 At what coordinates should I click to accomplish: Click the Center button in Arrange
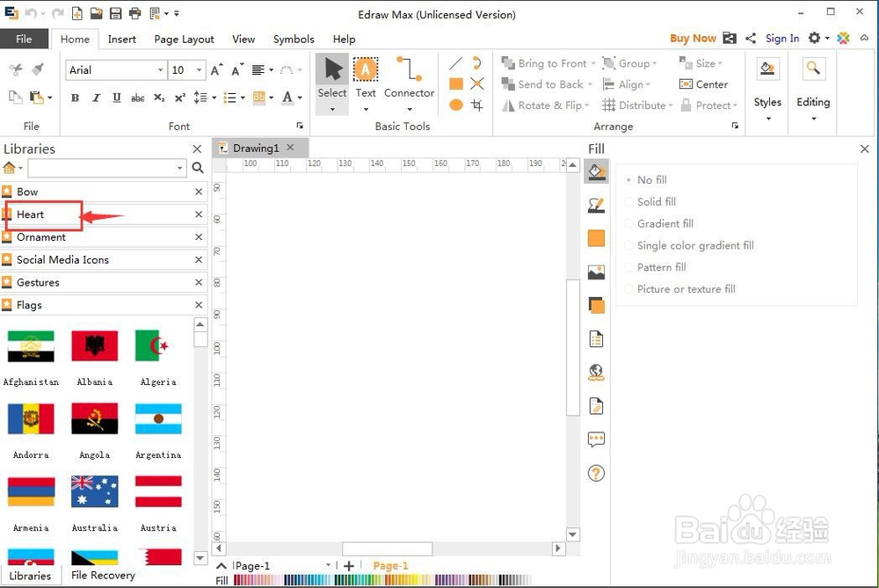[x=703, y=84]
